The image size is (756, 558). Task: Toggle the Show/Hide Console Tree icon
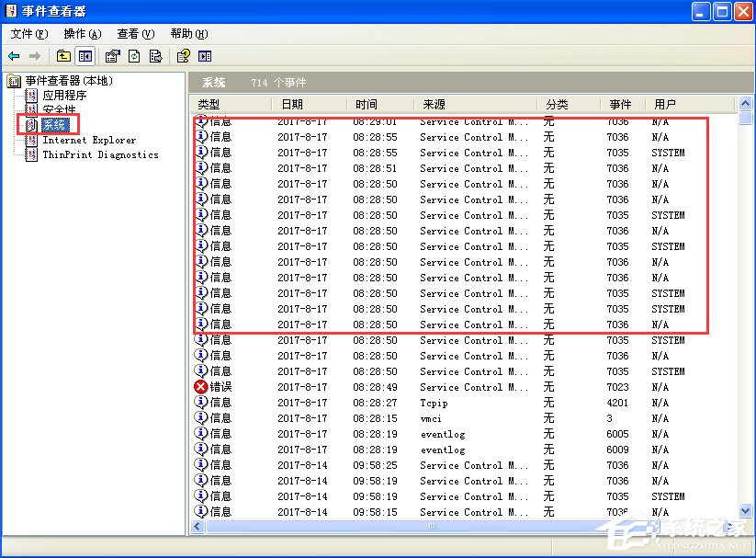85,56
